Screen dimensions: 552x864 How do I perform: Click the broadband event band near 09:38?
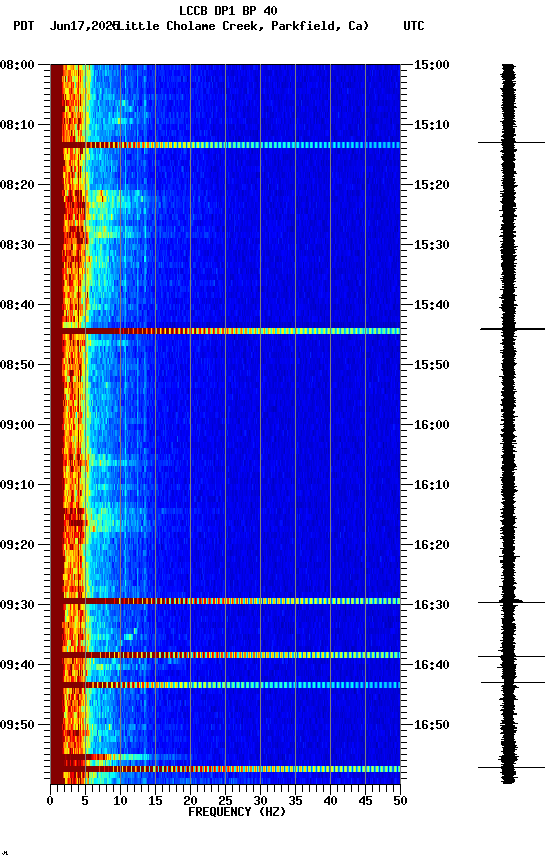point(225,655)
